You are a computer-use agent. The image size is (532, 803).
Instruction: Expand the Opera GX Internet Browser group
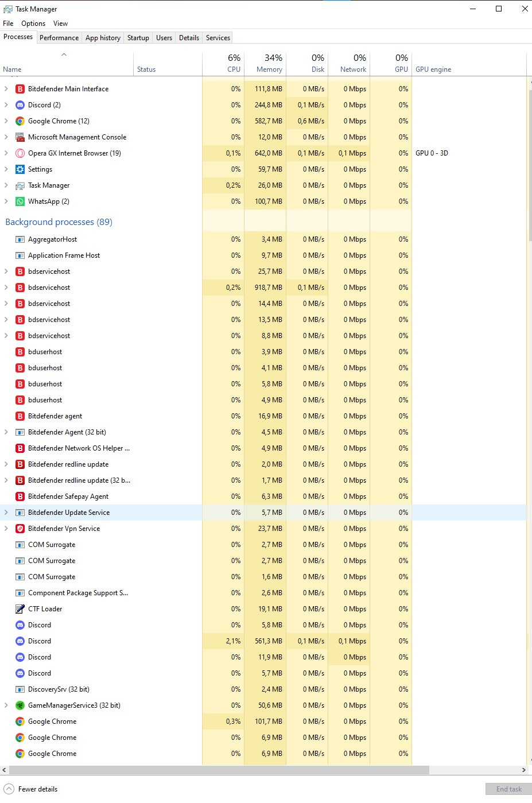[x=6, y=153]
